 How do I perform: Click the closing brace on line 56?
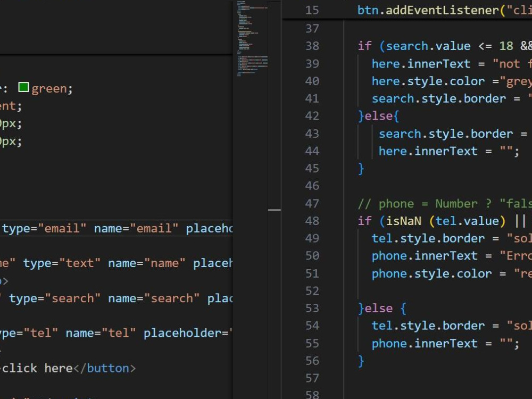(361, 361)
